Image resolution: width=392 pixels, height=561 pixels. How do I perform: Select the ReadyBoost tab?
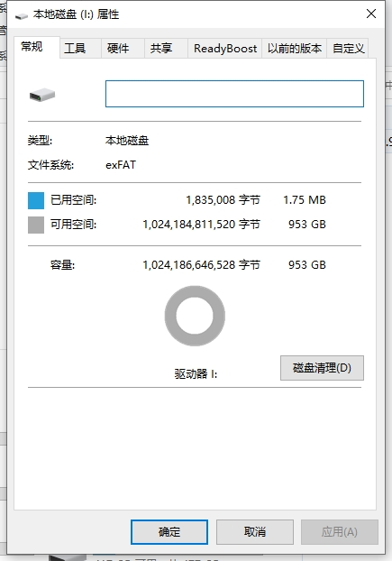tap(225, 49)
